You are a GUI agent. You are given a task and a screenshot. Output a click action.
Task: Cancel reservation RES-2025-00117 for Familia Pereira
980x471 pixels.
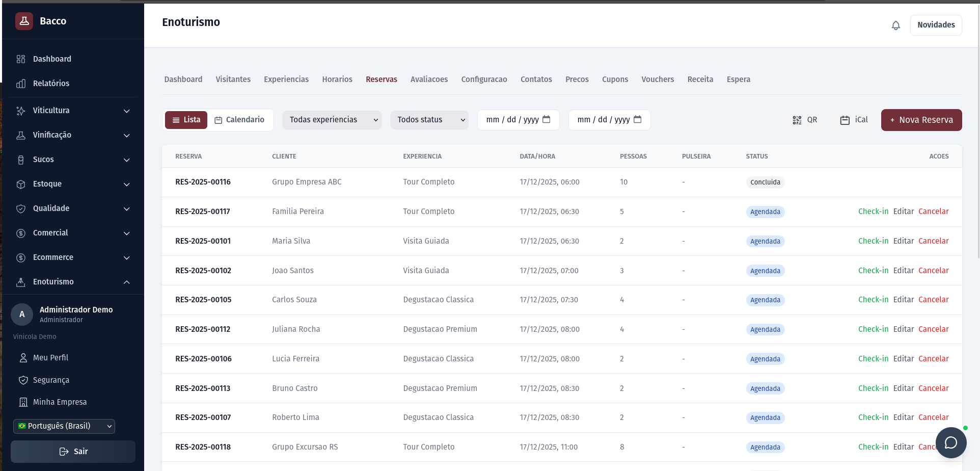(933, 212)
